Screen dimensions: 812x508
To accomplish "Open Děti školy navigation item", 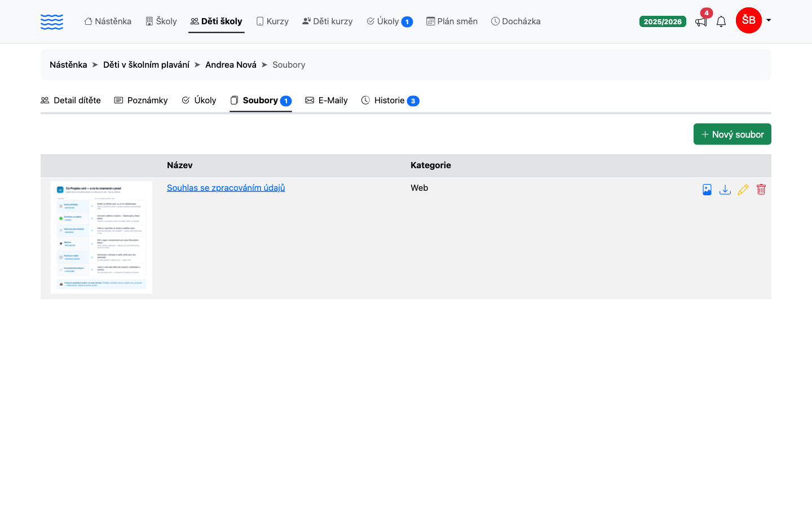I will coord(217,21).
